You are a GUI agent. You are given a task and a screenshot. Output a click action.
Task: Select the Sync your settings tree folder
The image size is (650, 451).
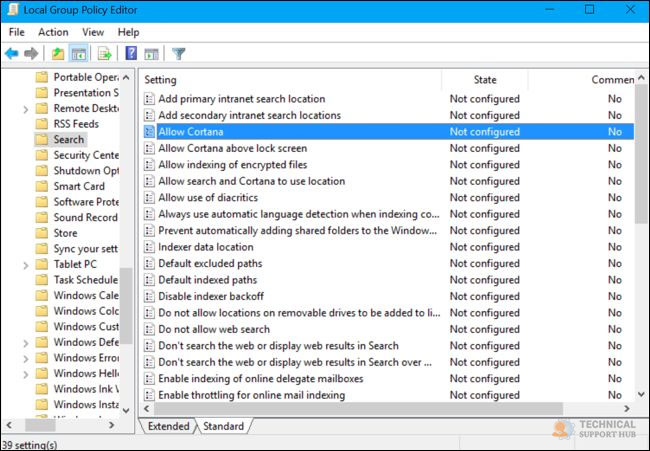click(x=85, y=249)
